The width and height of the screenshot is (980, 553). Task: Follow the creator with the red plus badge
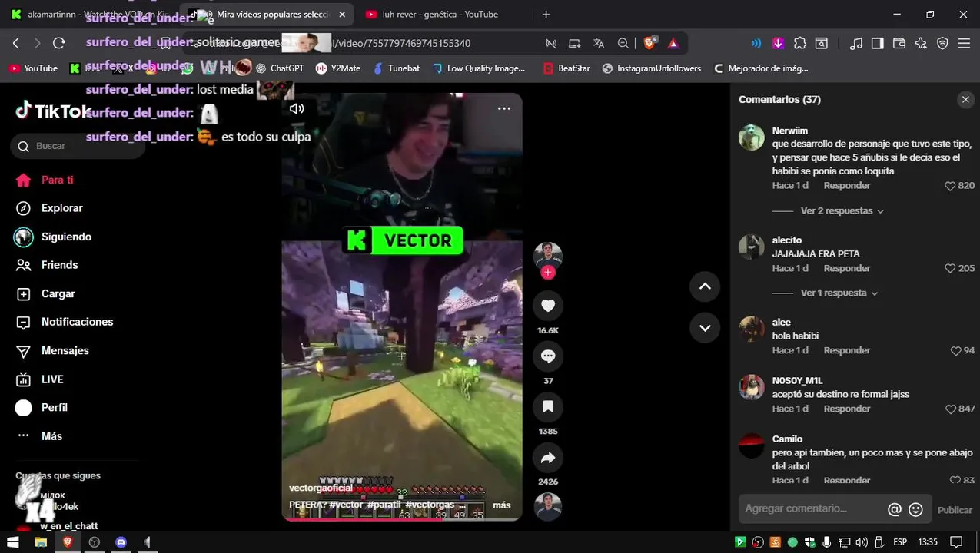point(548,273)
